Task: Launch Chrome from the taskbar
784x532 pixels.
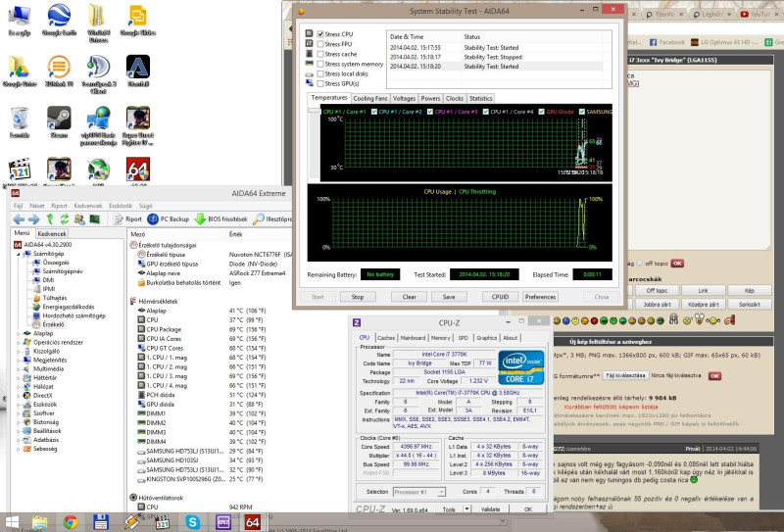Action: [x=71, y=522]
